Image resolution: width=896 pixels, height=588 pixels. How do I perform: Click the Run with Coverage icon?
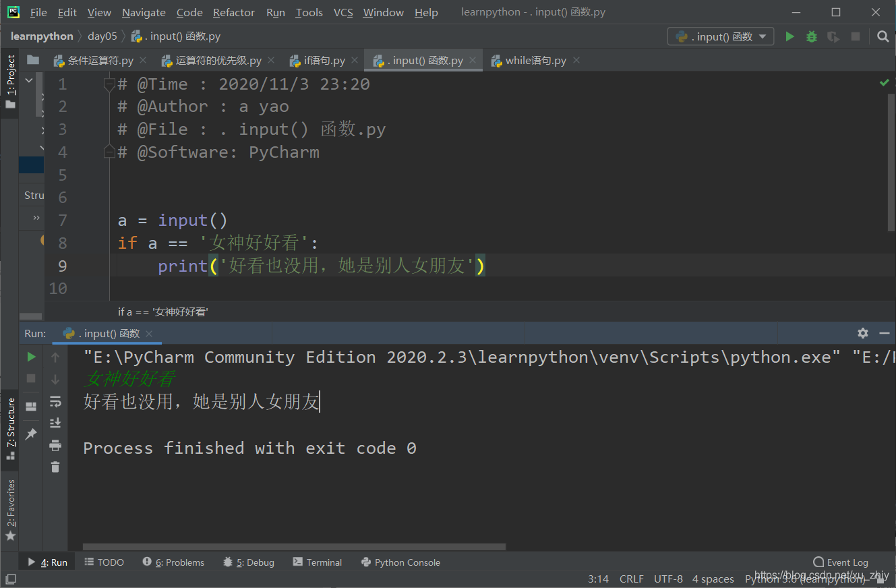point(833,36)
